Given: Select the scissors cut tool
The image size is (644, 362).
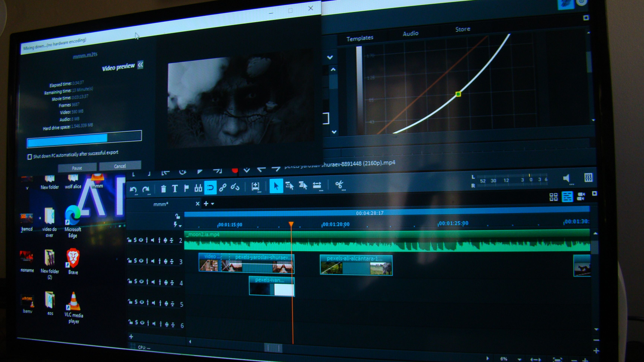Looking at the screenshot, I should coord(339,185).
